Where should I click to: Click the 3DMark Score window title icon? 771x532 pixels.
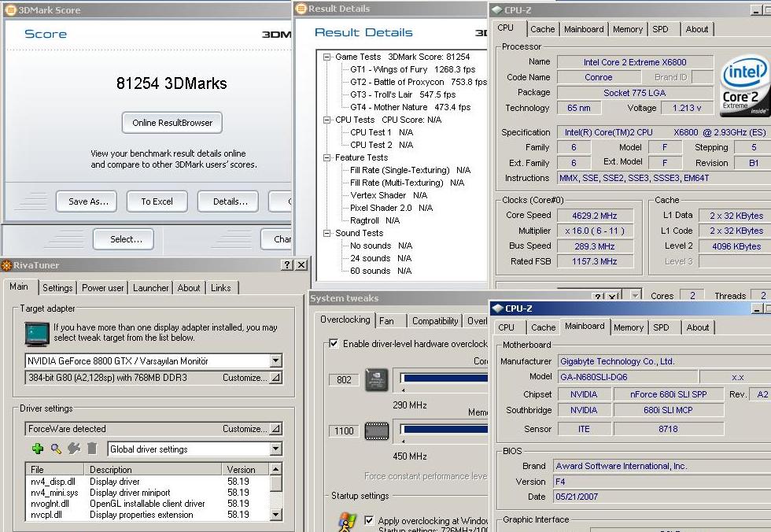(9, 9)
